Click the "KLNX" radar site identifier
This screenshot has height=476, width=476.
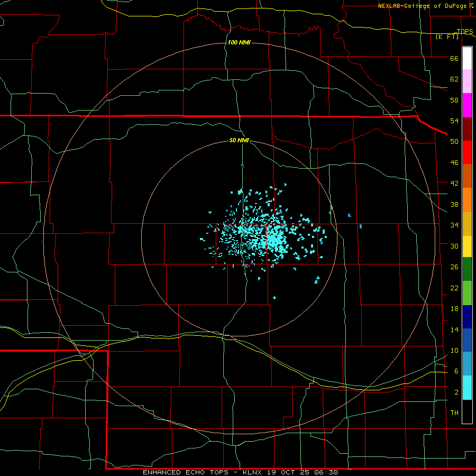[253, 472]
